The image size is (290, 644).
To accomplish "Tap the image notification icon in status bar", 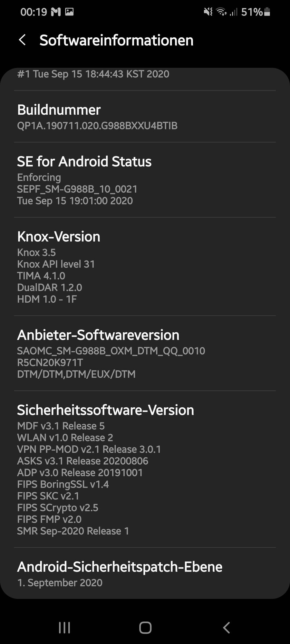I will pos(69,12).
